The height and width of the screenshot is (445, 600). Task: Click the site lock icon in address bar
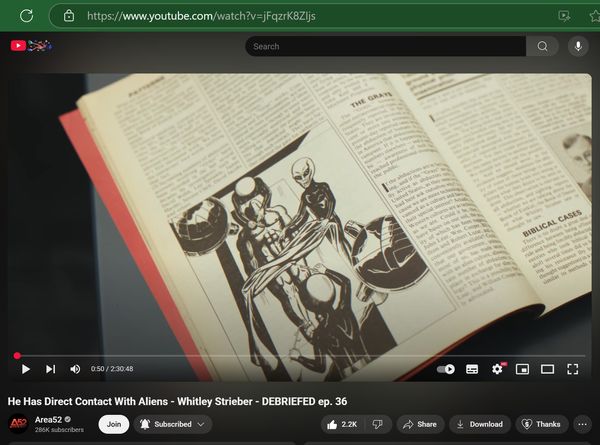click(69, 16)
